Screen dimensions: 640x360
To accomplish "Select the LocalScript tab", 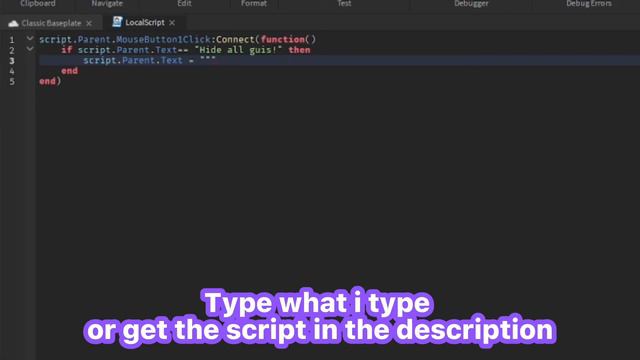I will click(x=144, y=22).
